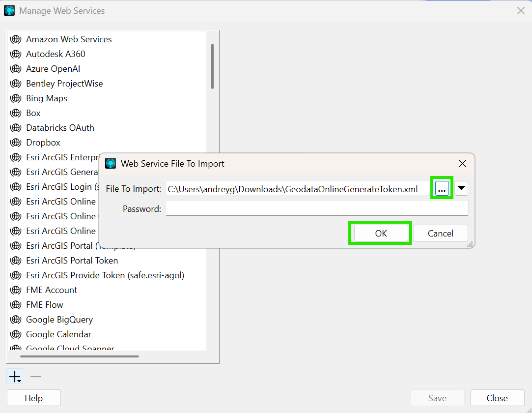Confirm import with OK button
The height and width of the screenshot is (413, 532).
tap(381, 234)
